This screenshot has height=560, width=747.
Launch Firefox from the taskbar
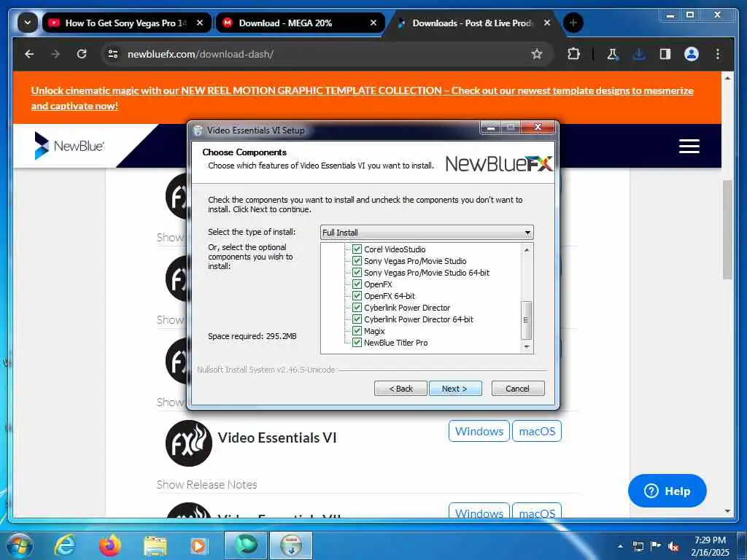110,545
